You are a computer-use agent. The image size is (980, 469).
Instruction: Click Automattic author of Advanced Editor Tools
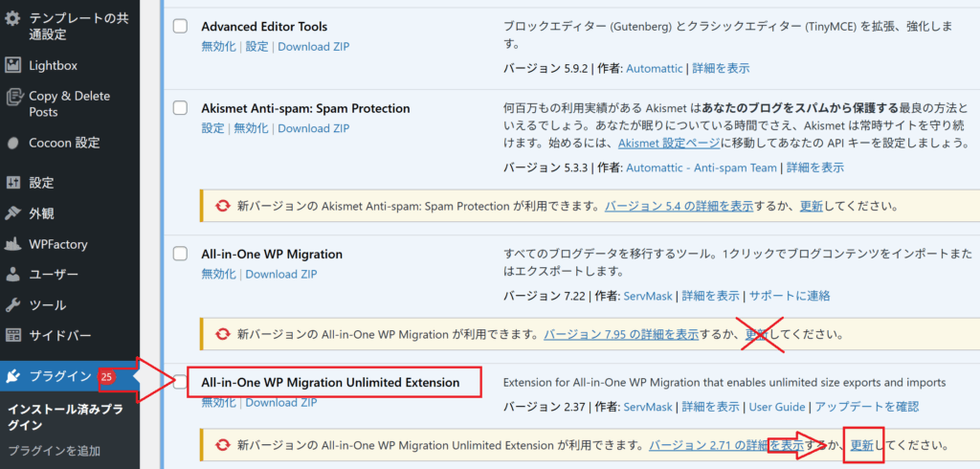(655, 69)
